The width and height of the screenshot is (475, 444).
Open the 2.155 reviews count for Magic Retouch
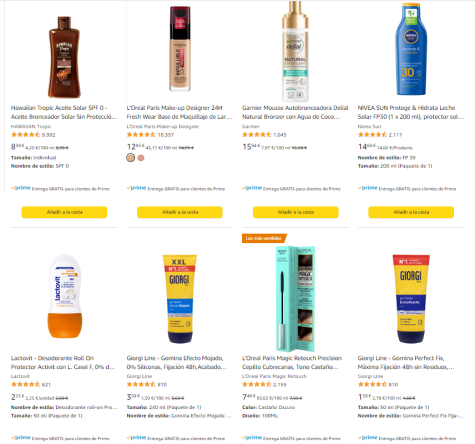pos(280,384)
